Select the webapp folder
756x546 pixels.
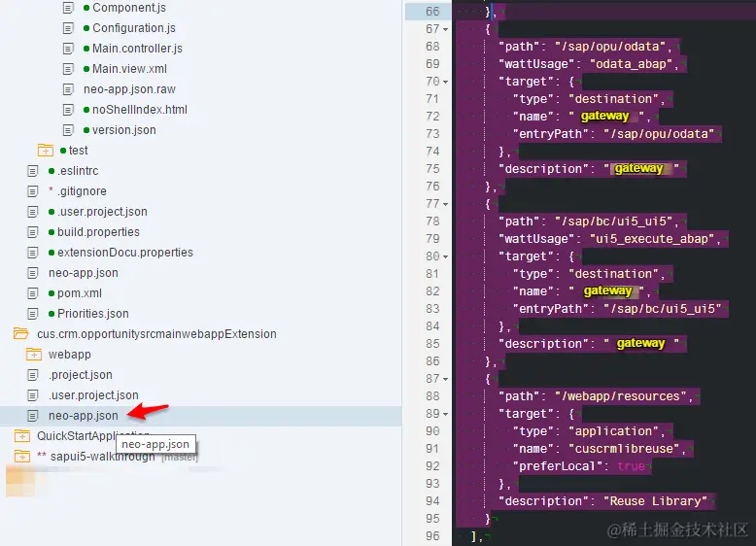69,355
